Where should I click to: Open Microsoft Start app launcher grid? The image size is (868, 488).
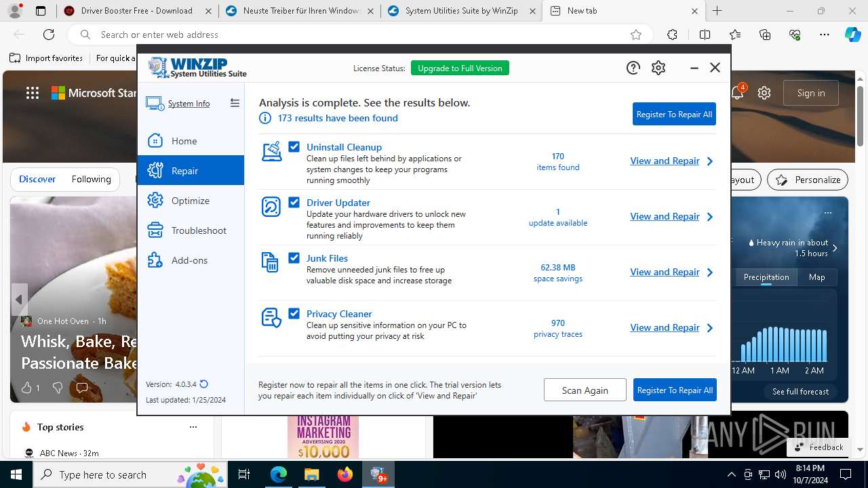33,94
